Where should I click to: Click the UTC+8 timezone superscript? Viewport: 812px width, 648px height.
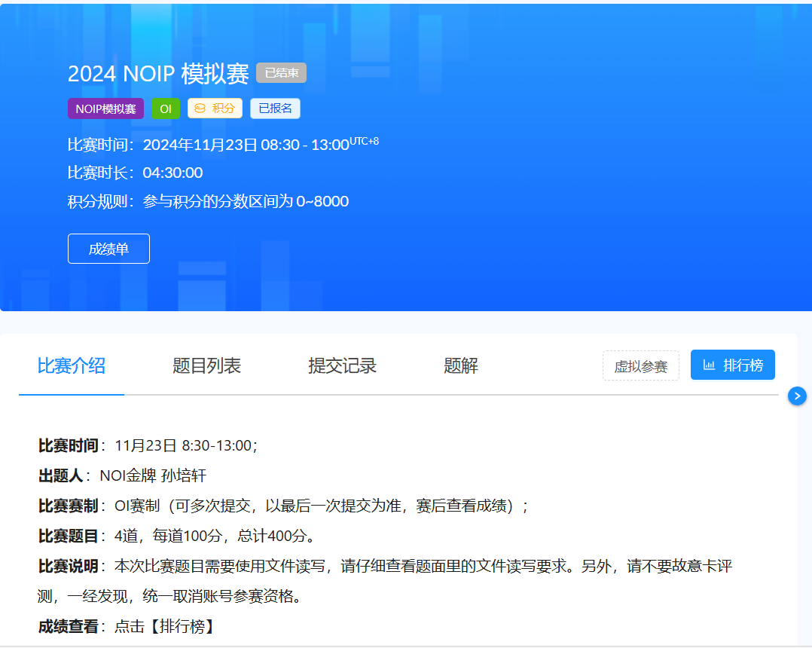point(364,141)
